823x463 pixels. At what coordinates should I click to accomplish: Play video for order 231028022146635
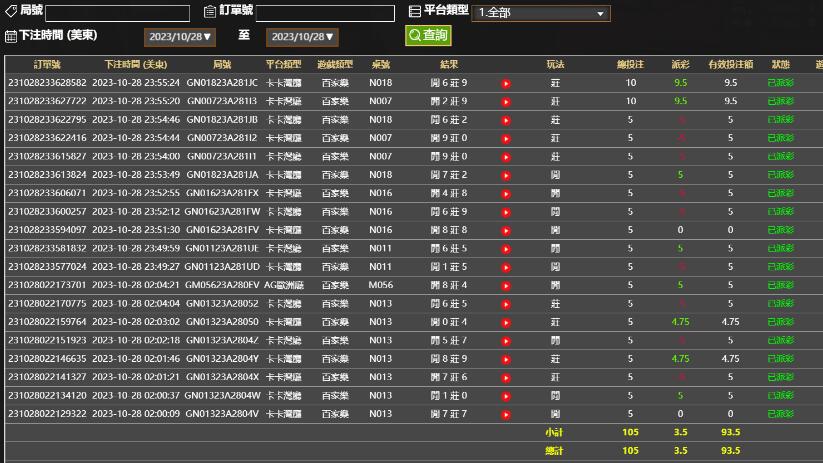505,359
